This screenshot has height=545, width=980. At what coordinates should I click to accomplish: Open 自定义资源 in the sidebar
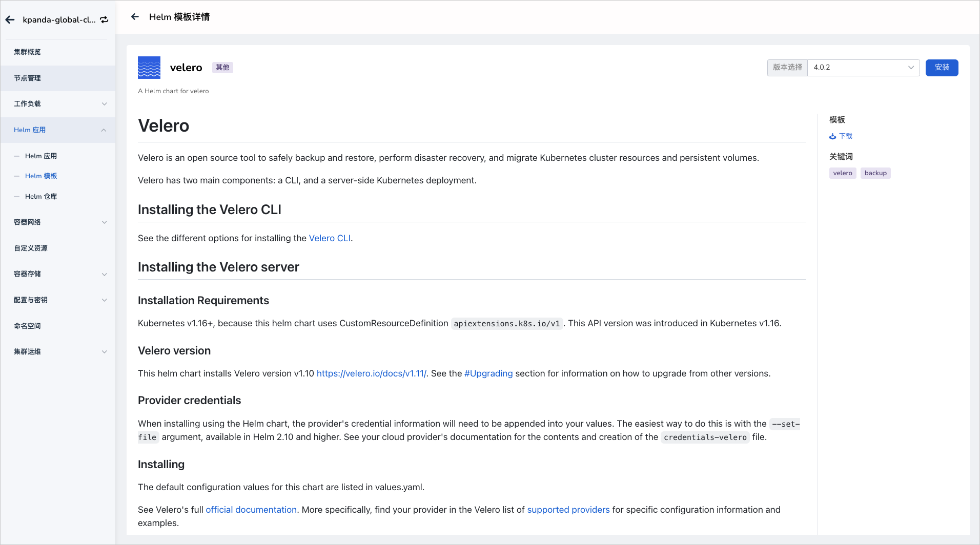coord(58,248)
